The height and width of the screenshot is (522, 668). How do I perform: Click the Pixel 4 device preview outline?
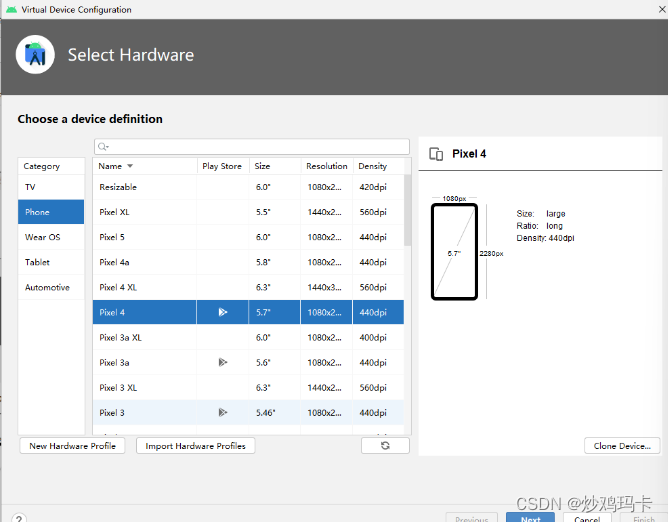point(454,252)
